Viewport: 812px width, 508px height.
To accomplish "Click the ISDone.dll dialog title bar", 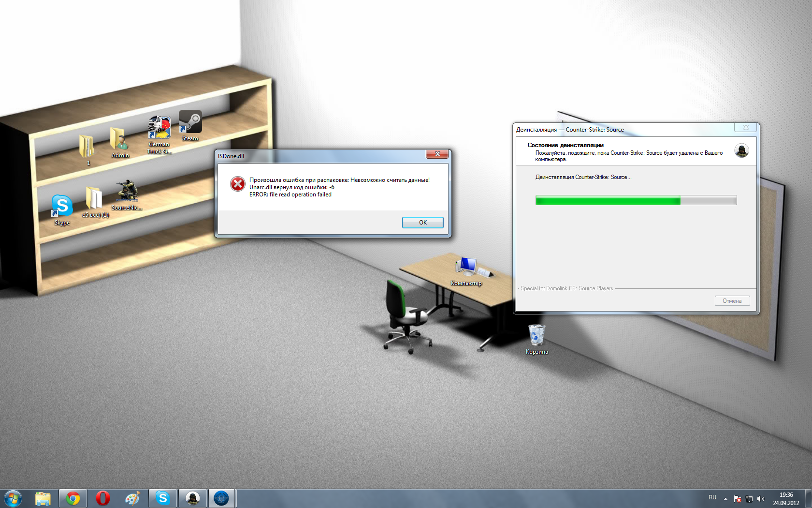I will click(320, 156).
